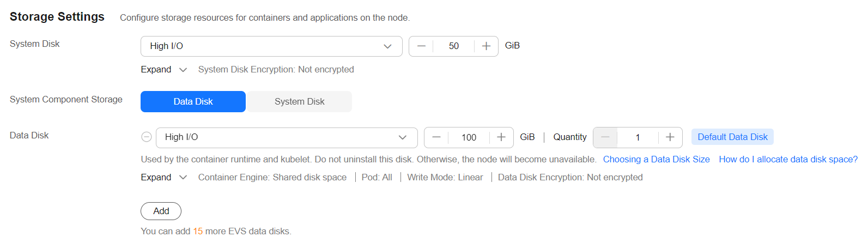Select System Disk for system component storage
This screenshot has height=243, width=868.
[299, 101]
